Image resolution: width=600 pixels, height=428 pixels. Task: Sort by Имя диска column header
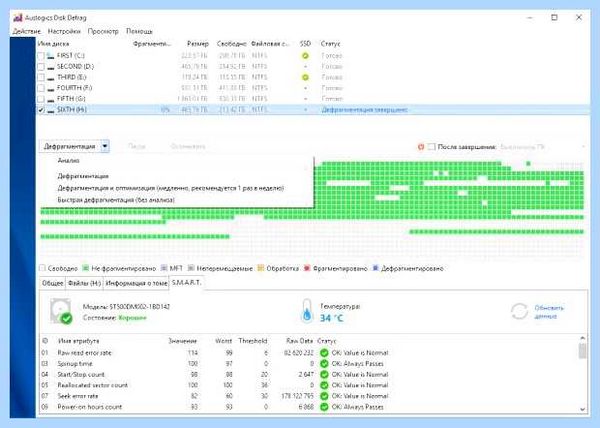[53, 44]
